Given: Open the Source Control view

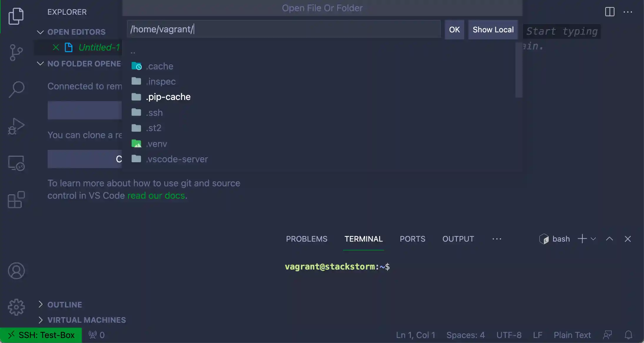Looking at the screenshot, I should [16, 52].
